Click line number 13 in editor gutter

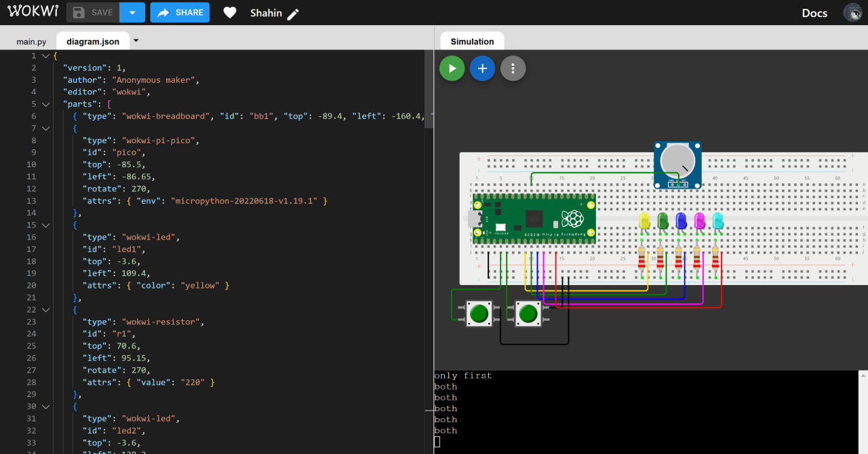31,201
